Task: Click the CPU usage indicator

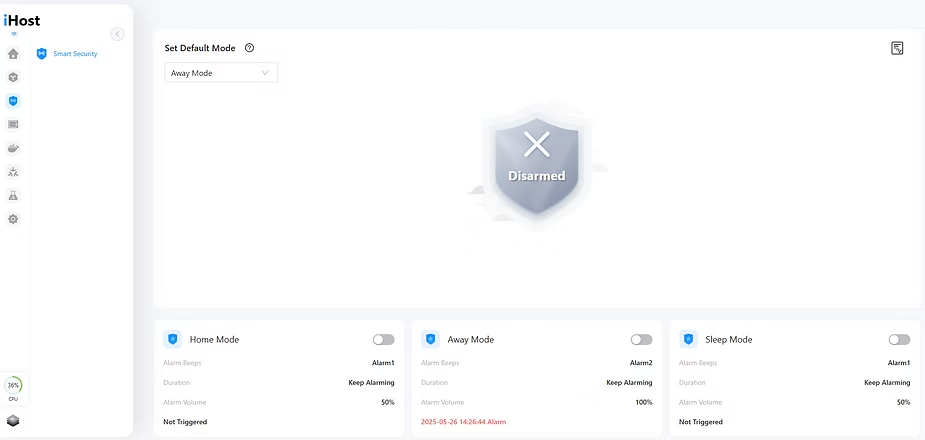Action: pyautogui.click(x=13, y=386)
